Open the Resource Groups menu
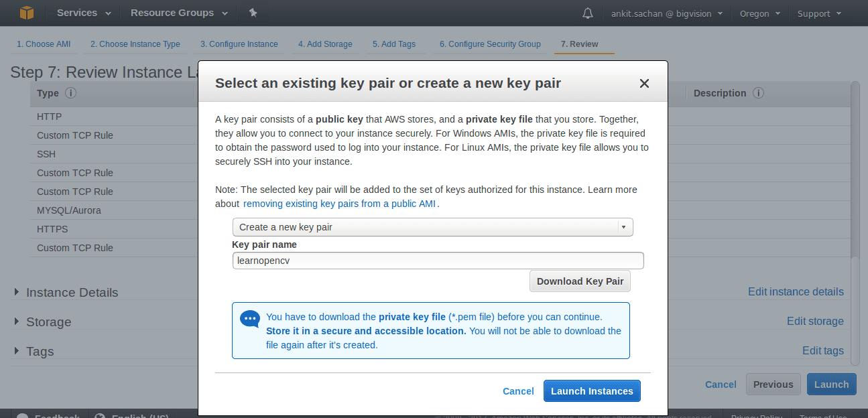 click(179, 13)
